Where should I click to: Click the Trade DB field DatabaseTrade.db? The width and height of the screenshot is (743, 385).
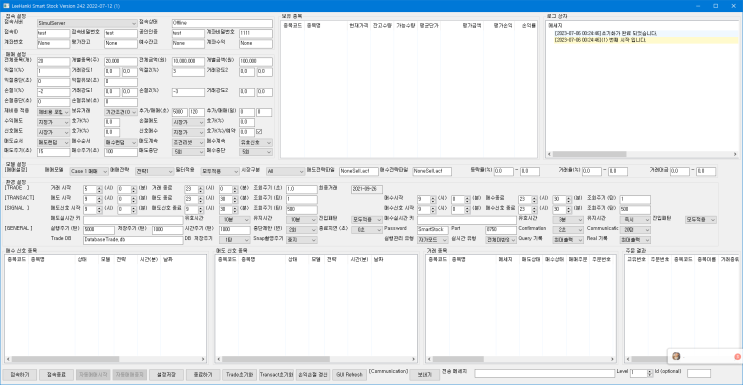133,240
